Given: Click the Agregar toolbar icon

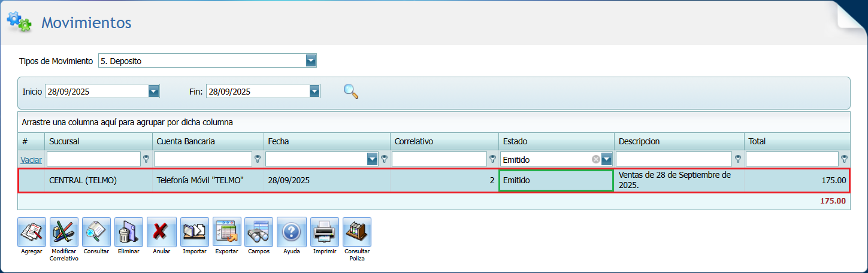Looking at the screenshot, I should (32, 232).
